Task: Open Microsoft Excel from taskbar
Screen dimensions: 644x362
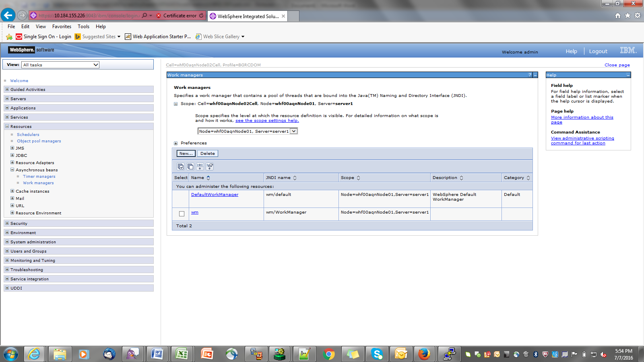Action: [x=182, y=354]
